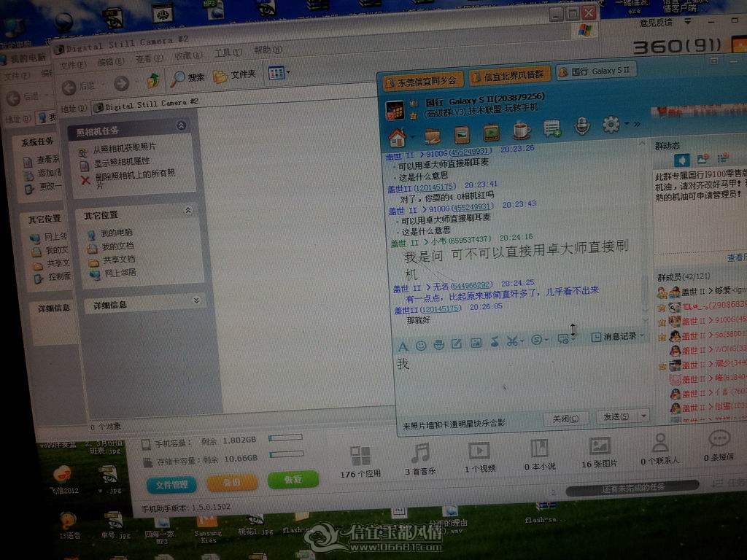Open the dropdown arrow next to 消息记录
747x560 pixels.
642,335
